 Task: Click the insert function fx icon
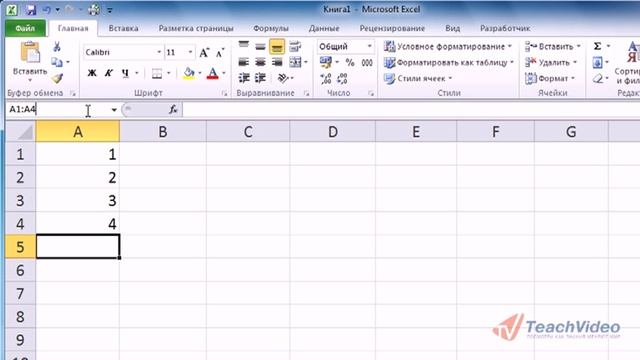click(173, 109)
